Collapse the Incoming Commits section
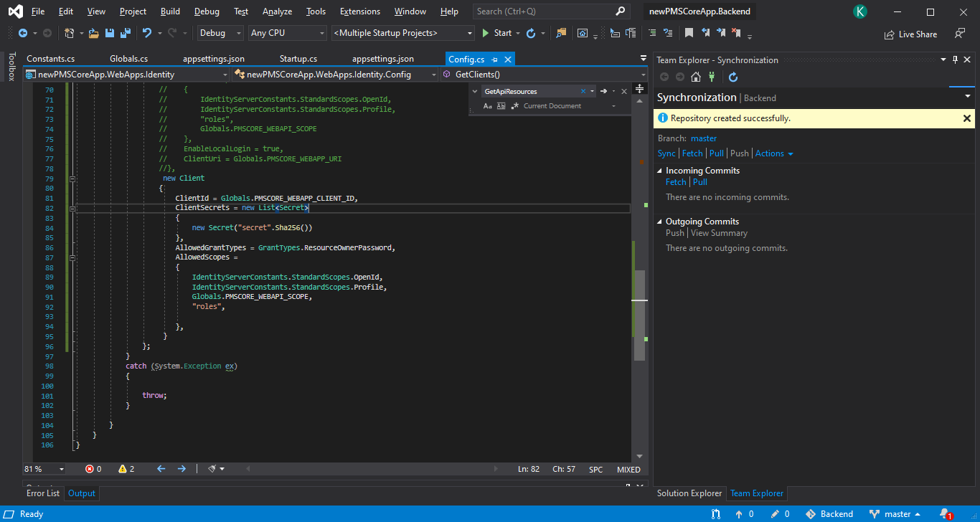This screenshot has width=980, height=522. (660, 171)
